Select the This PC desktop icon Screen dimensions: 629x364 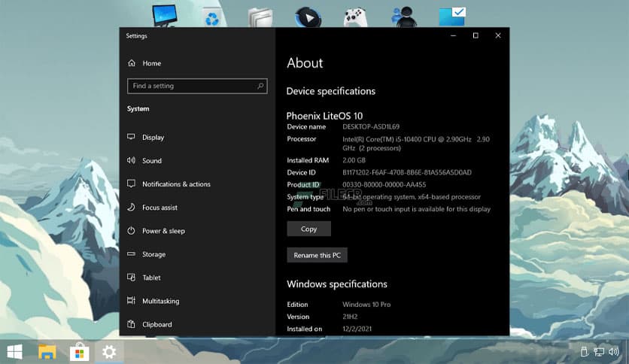pyautogui.click(x=165, y=16)
